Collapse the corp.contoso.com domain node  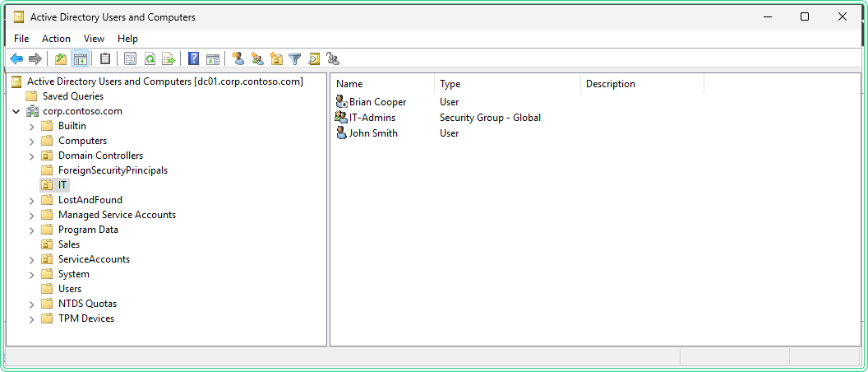point(16,111)
